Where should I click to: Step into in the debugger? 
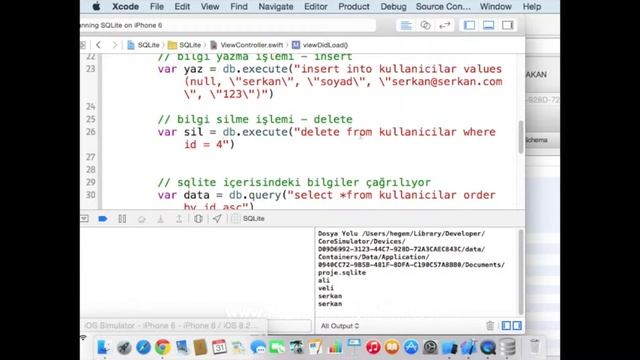(160, 219)
